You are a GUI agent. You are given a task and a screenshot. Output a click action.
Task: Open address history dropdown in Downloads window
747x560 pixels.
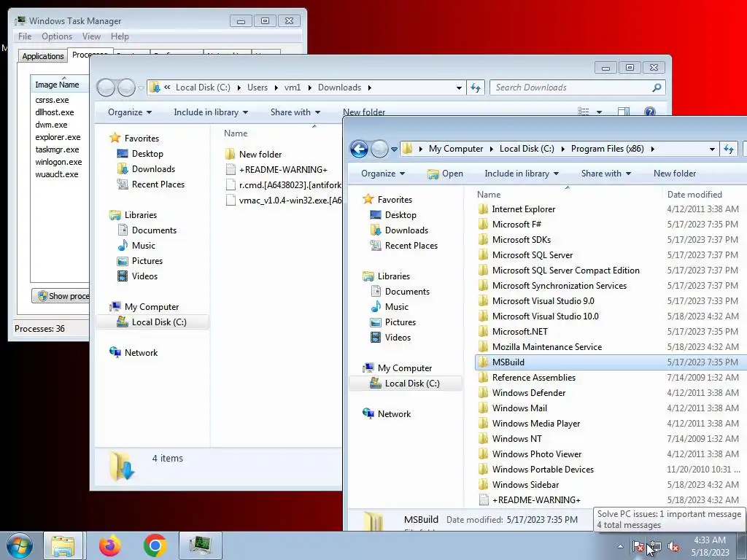(459, 87)
